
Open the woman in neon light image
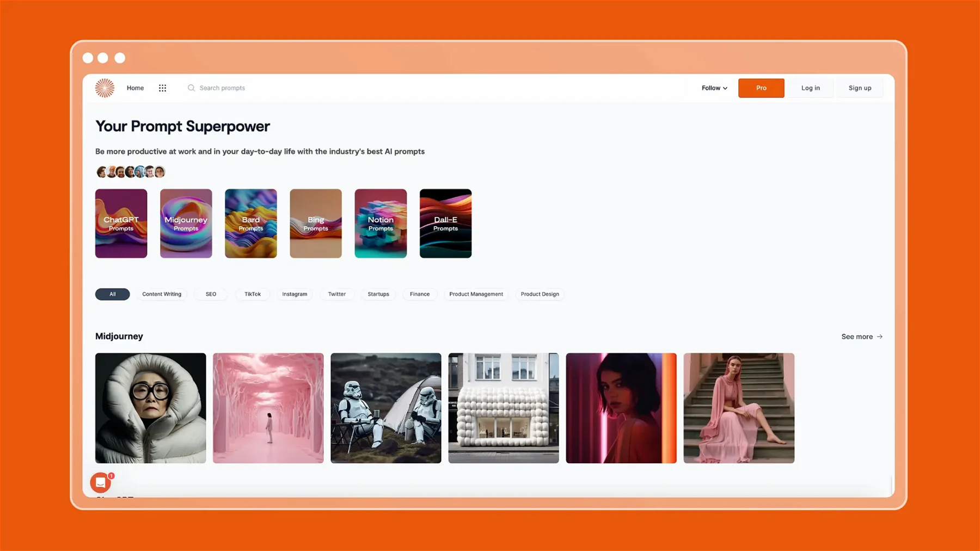point(621,408)
